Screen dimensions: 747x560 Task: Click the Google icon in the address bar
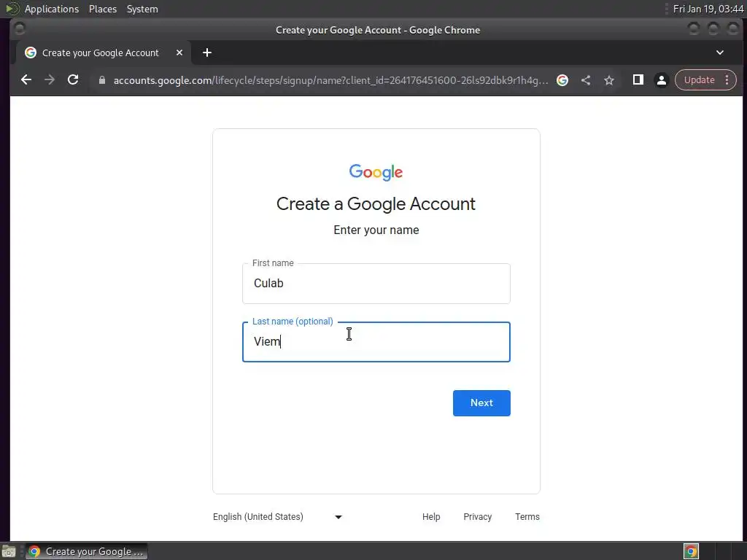click(562, 80)
